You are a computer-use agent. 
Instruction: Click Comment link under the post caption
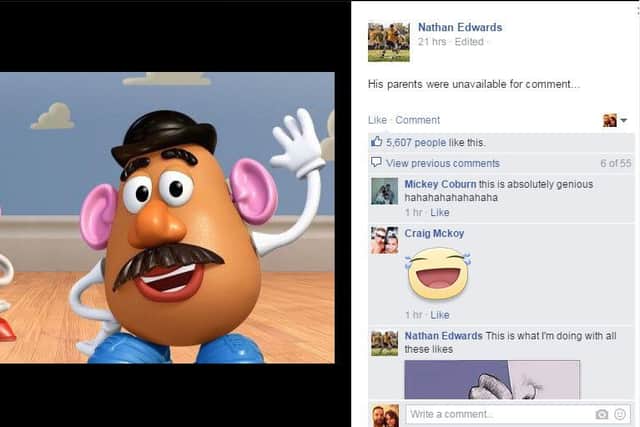click(x=418, y=120)
